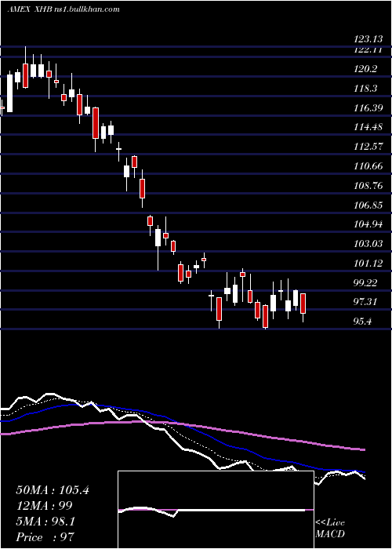Click the 123.13 price label
Screen dimensions: 392x549
click(367, 39)
